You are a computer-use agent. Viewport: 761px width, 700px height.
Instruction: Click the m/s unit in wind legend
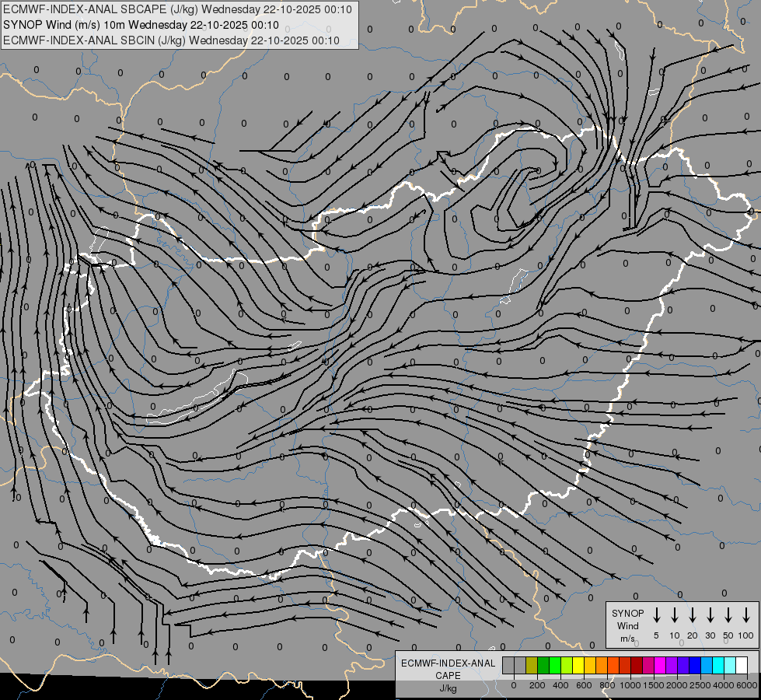pyautogui.click(x=627, y=639)
